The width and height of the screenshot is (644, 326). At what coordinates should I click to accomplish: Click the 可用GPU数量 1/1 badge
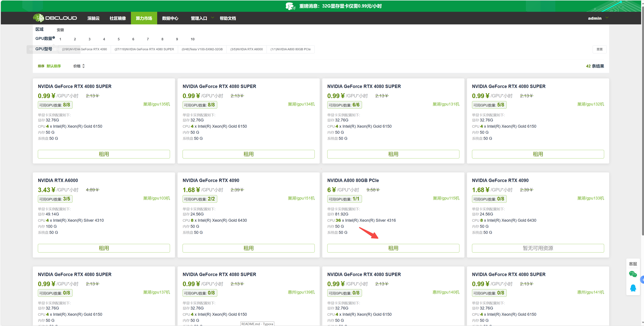(344, 199)
